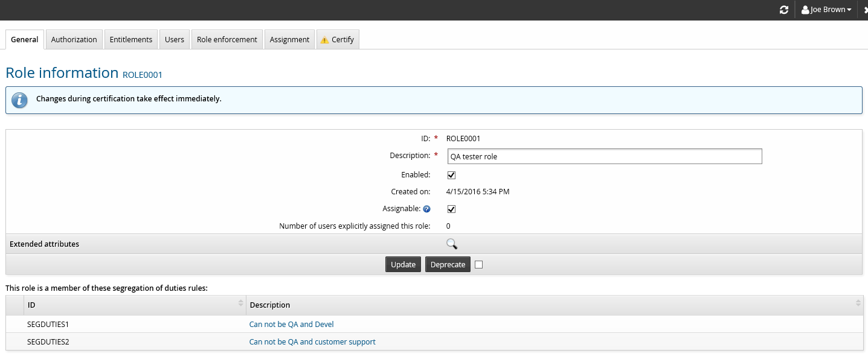Switch to the Authorization tab
This screenshot has height=362, width=868.
click(x=74, y=40)
